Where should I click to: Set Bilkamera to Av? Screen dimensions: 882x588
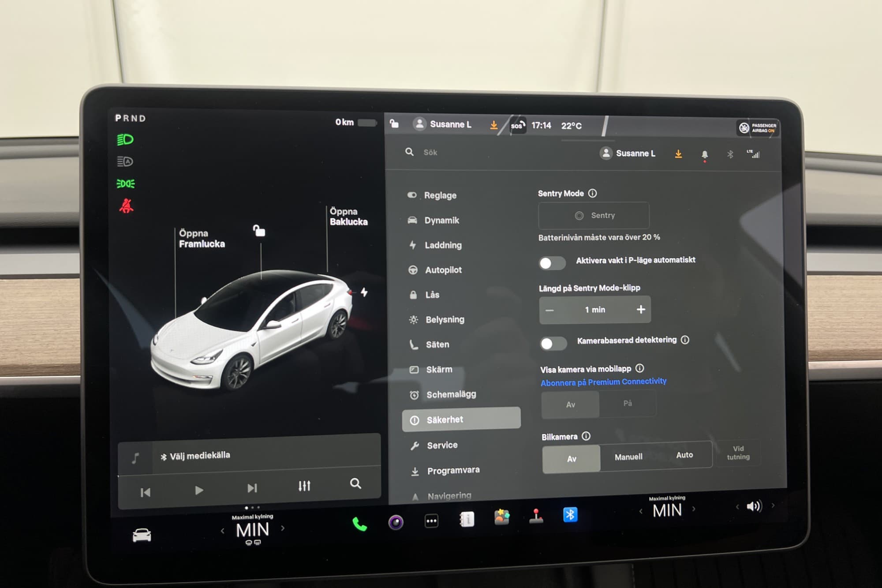tap(572, 459)
